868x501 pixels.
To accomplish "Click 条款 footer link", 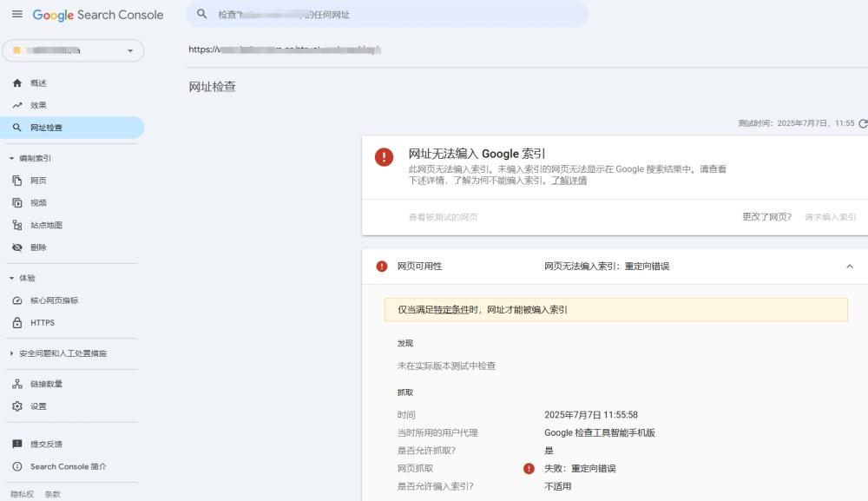I will (x=53, y=494).
